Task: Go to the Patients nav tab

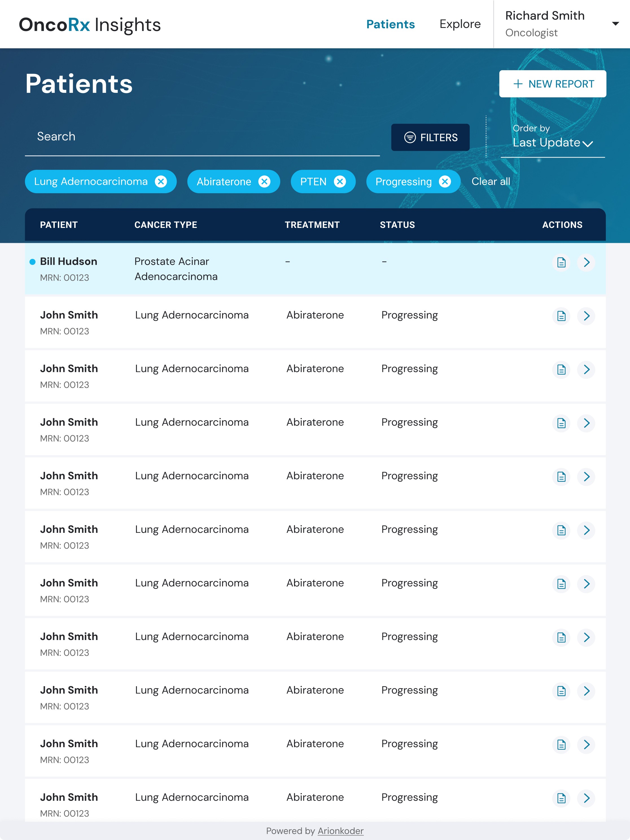Action: (390, 24)
